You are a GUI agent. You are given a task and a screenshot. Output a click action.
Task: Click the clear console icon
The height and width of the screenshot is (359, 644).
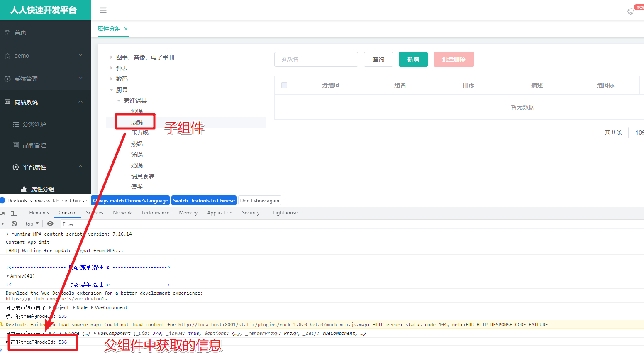(x=14, y=224)
